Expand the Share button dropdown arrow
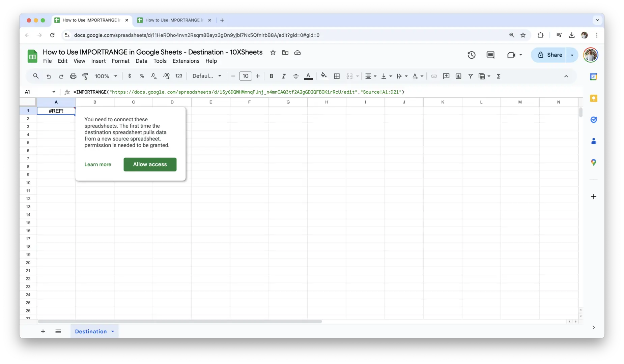 (x=572, y=55)
